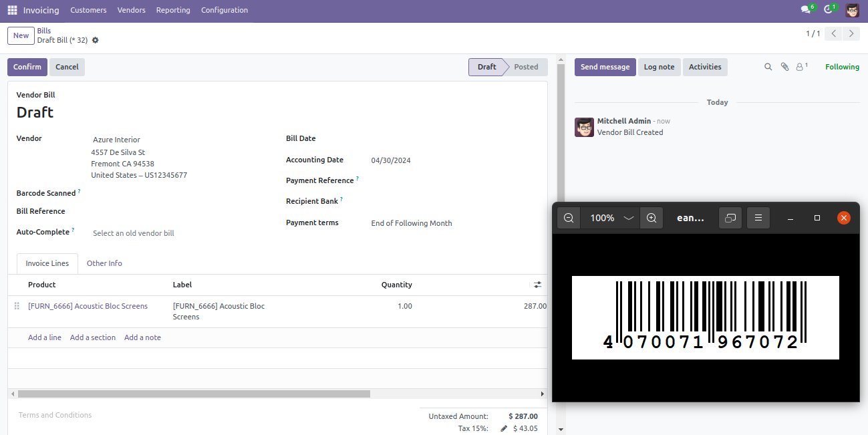
Task: Click the Bill Date field
Action: [454, 139]
